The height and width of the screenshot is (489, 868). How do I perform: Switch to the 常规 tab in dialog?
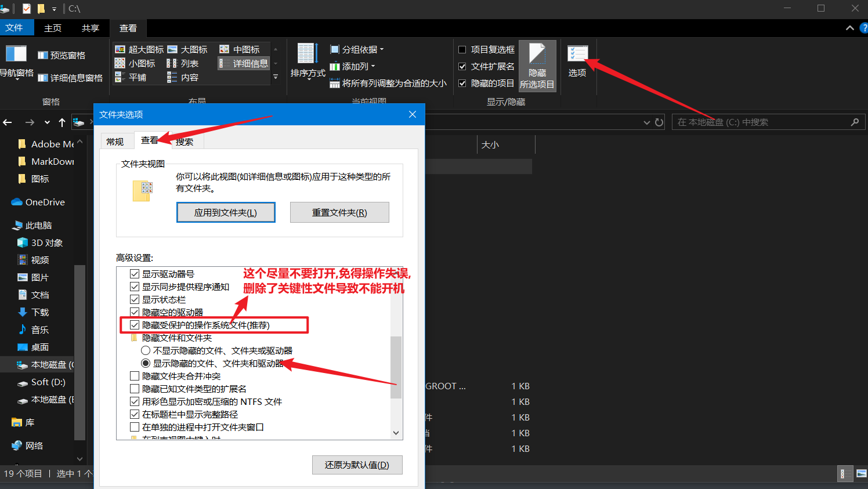pos(115,142)
